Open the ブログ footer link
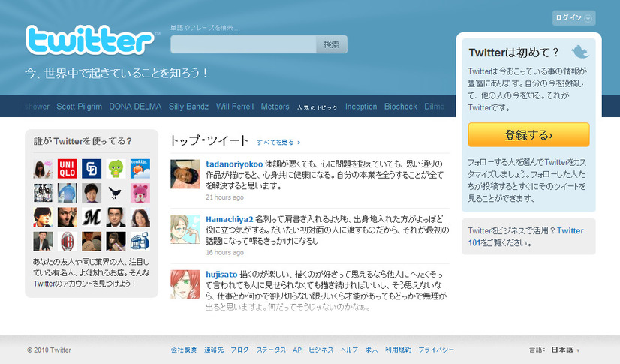The image size is (620, 364). [239, 350]
